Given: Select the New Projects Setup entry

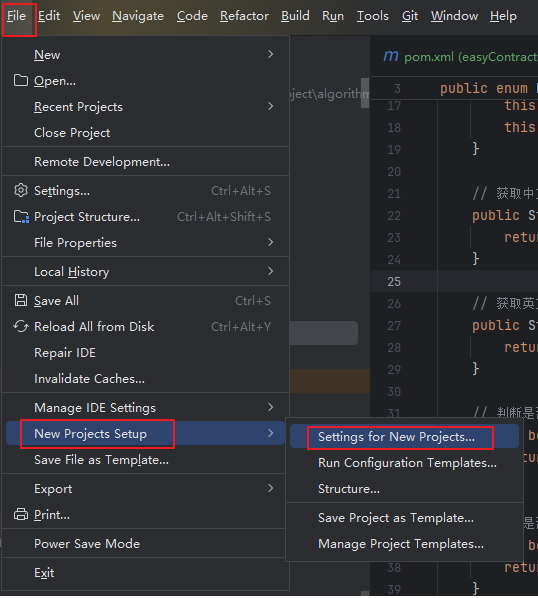Looking at the screenshot, I should coord(145,433).
